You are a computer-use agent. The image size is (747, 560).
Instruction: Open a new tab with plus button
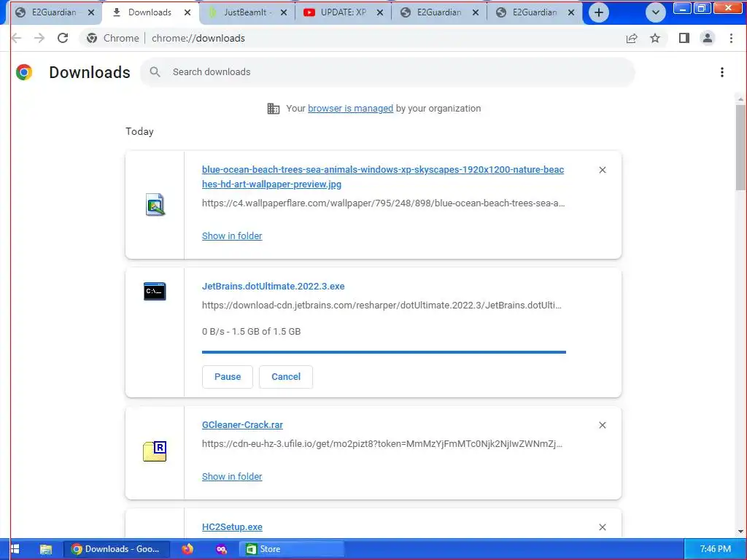[599, 12]
